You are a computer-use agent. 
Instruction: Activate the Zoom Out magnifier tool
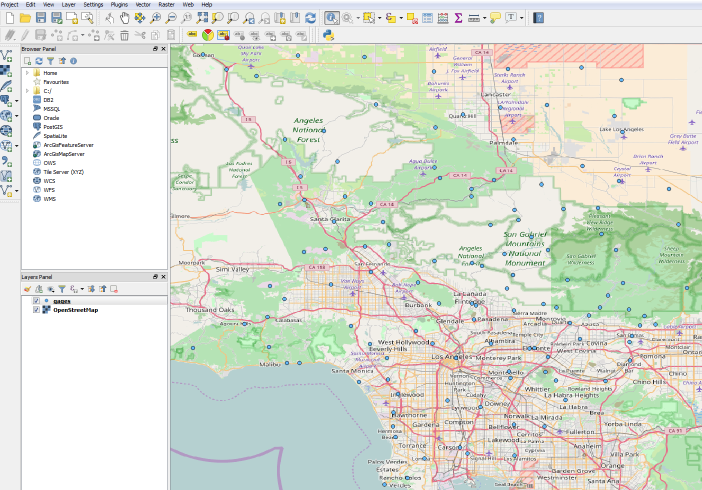[171, 18]
